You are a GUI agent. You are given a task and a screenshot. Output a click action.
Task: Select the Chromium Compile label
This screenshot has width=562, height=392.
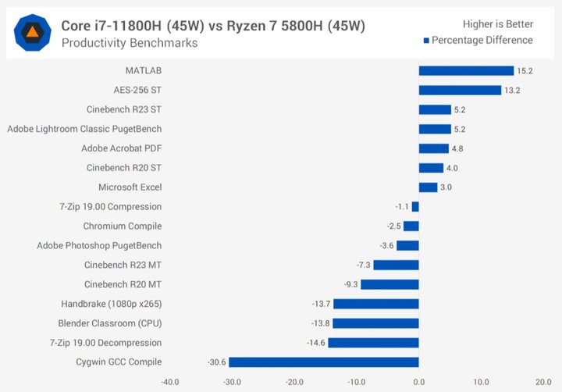point(123,226)
